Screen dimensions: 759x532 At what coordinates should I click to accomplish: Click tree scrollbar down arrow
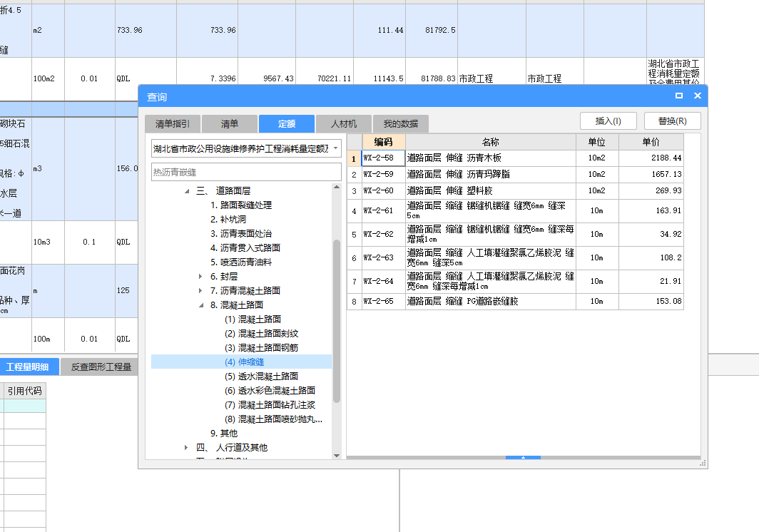tap(337, 456)
